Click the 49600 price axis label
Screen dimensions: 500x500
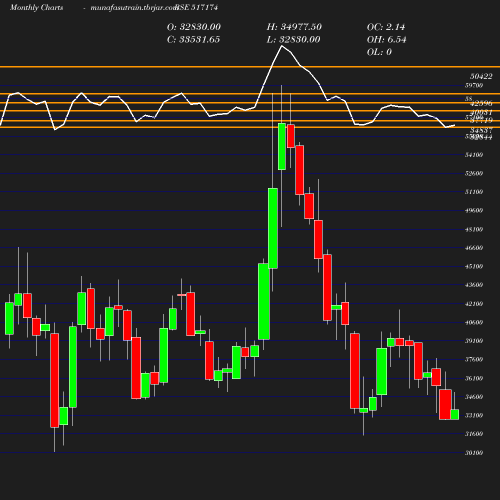(x=474, y=210)
